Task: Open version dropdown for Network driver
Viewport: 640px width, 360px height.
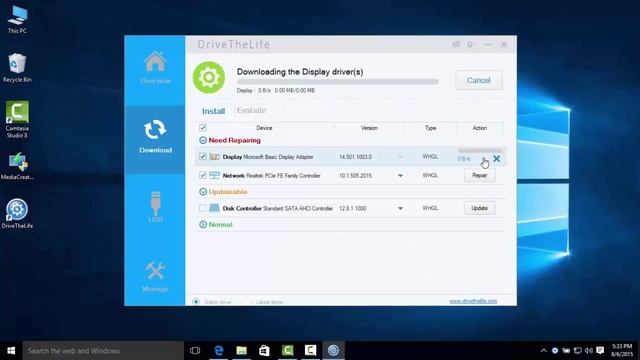Action: point(400,176)
